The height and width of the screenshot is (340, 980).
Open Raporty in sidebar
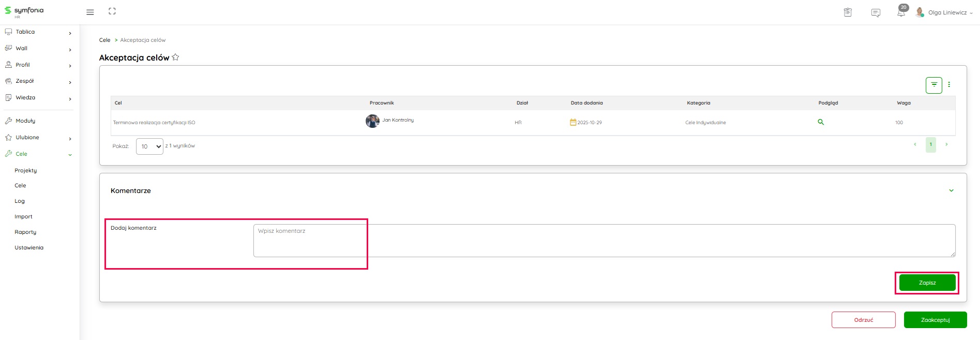(25, 232)
